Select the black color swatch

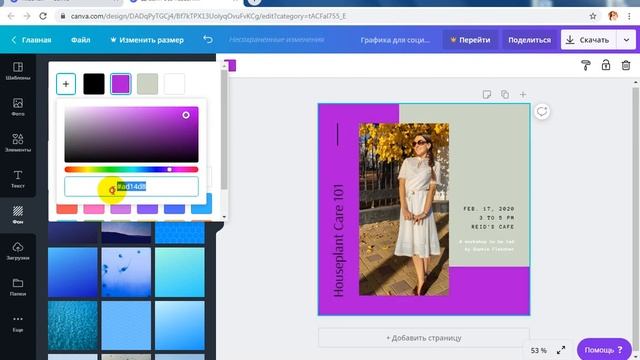click(x=94, y=84)
